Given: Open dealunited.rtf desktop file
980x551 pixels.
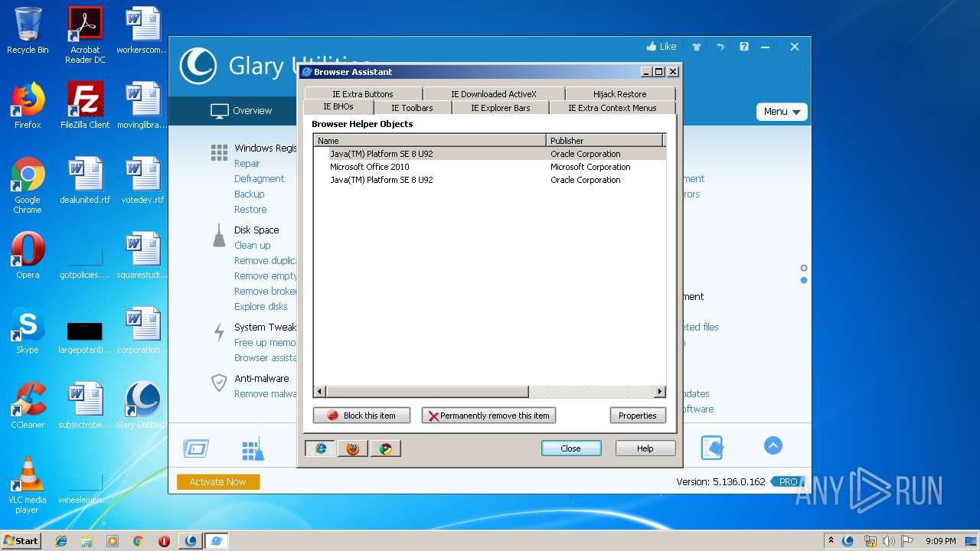Looking at the screenshot, I should point(85,181).
